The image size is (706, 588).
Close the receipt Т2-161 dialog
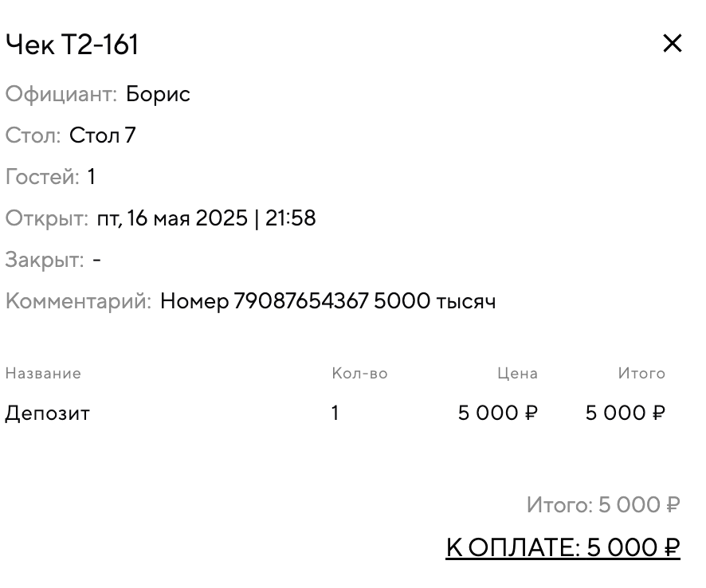(672, 44)
